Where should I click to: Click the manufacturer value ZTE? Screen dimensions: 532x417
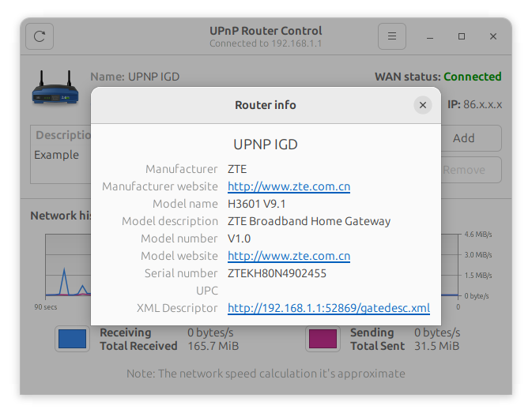(237, 169)
